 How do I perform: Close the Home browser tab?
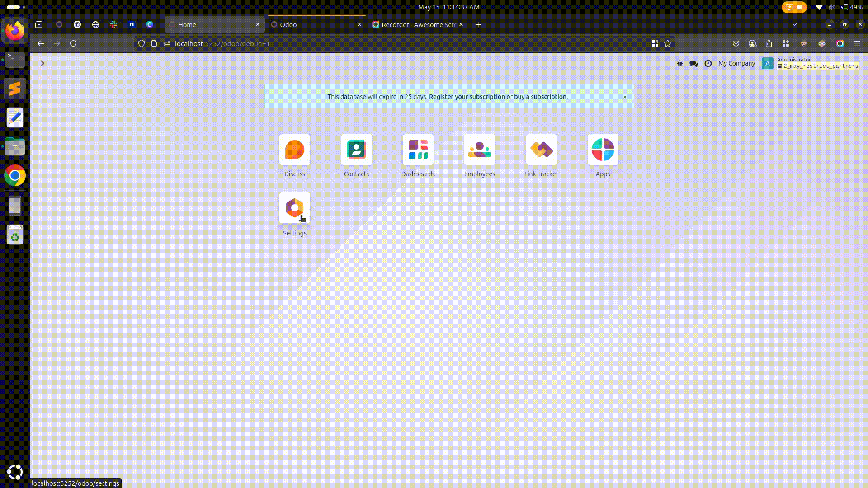point(258,24)
